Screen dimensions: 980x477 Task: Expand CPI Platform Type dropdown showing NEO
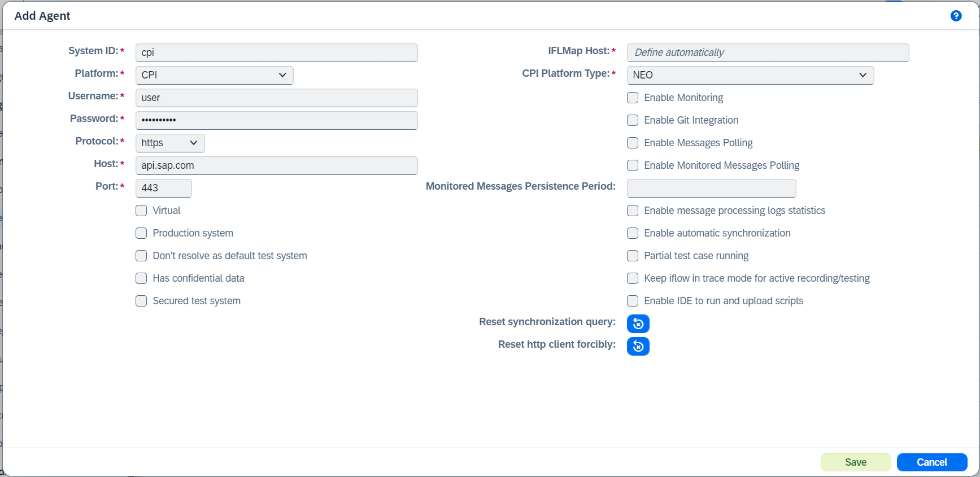click(750, 75)
